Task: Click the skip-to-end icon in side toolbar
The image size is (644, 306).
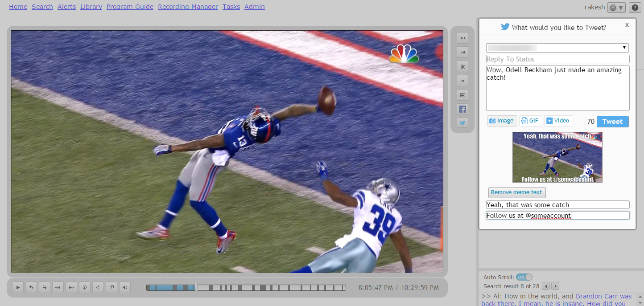Action: click(462, 38)
